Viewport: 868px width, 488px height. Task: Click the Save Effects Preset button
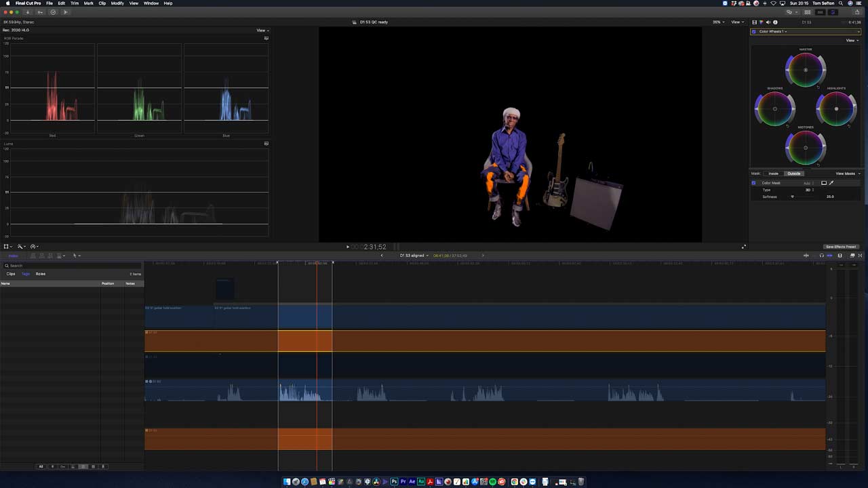pos(841,247)
